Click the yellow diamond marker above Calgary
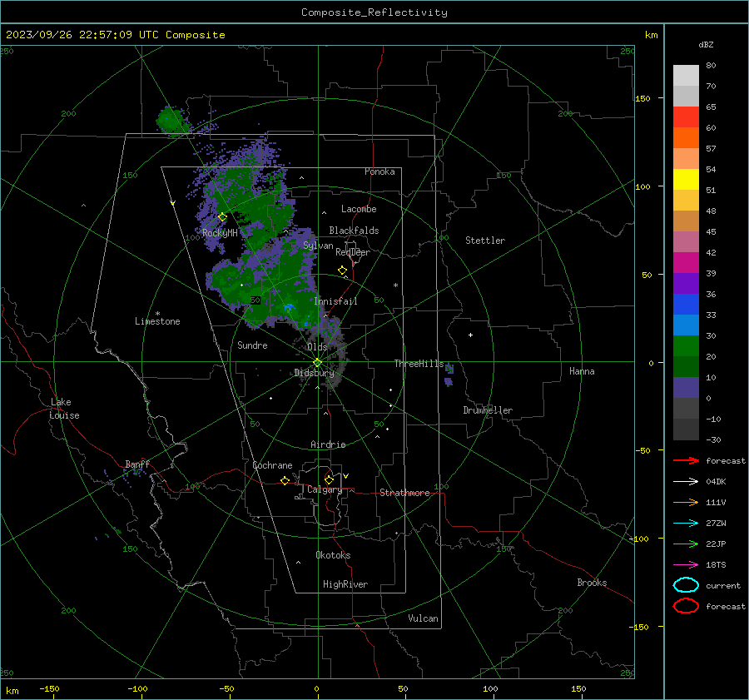749x700 pixels. tap(329, 479)
